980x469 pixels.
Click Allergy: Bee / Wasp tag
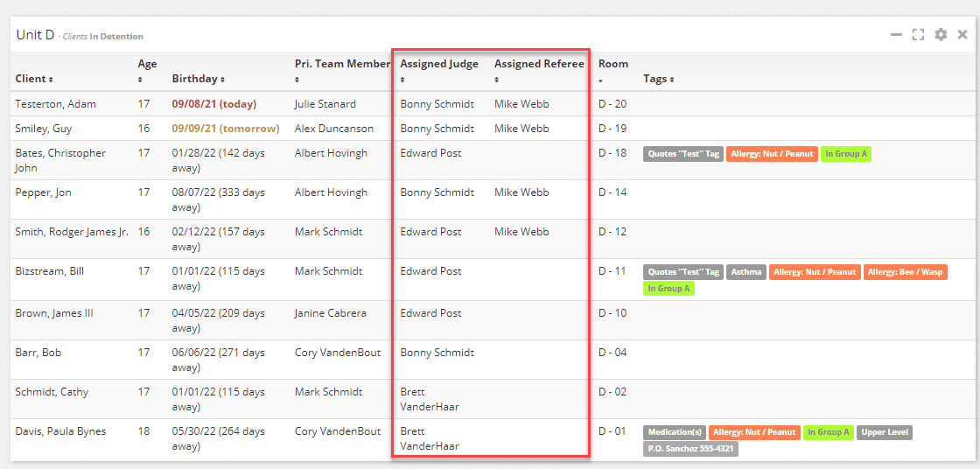(906, 272)
